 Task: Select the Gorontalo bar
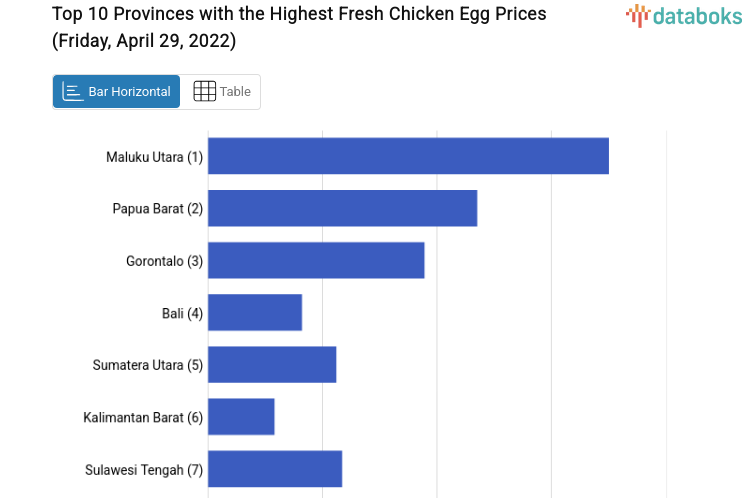316,260
